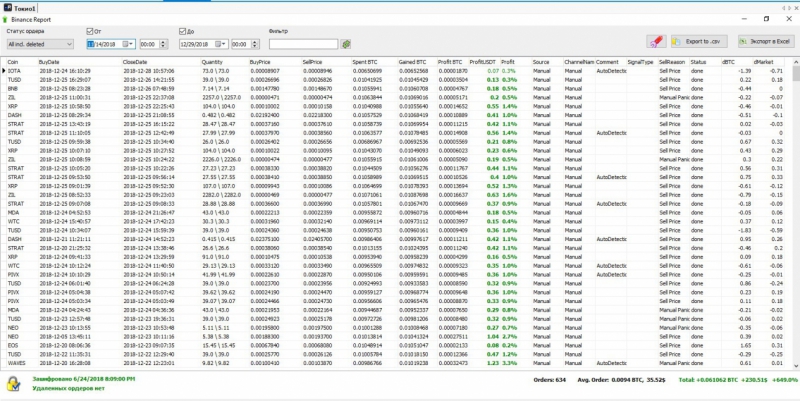Click the tab strip right arrow
This screenshot has height=401, width=800.
(x=789, y=8)
